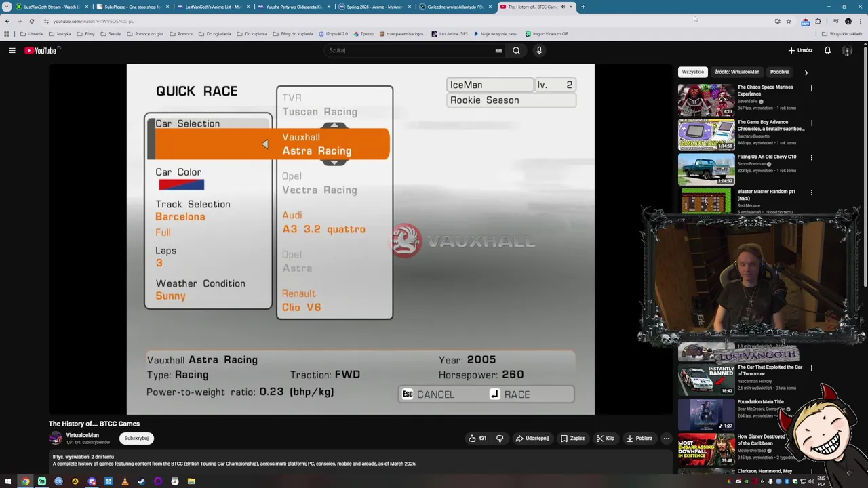This screenshot has height=488, width=868.
Task: Open options for Game Boy Advance video
Action: click(x=811, y=123)
